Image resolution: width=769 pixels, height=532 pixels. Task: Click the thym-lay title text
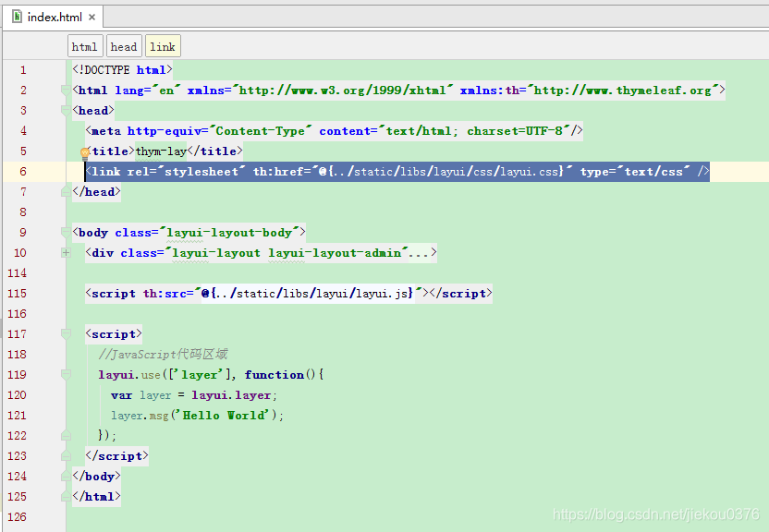point(161,151)
